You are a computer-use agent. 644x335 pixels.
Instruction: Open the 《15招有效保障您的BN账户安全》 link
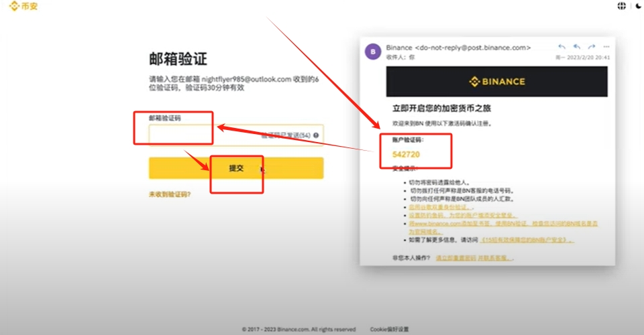527,240
